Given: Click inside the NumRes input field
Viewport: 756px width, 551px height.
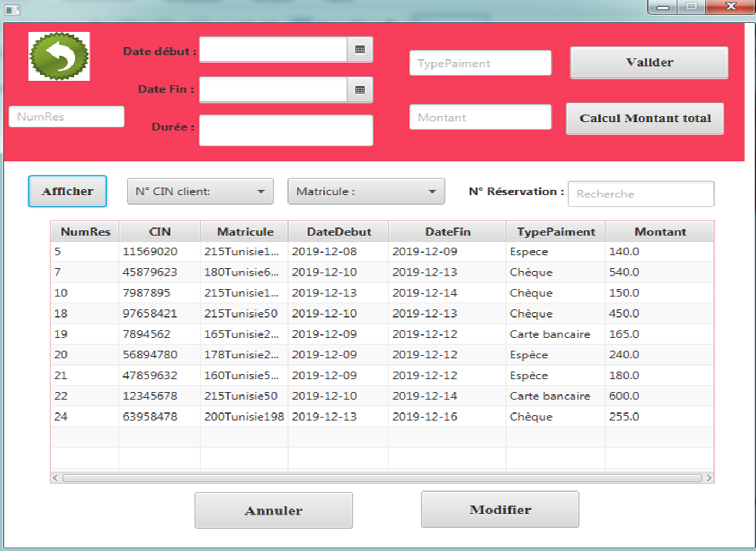Looking at the screenshot, I should coord(65,116).
